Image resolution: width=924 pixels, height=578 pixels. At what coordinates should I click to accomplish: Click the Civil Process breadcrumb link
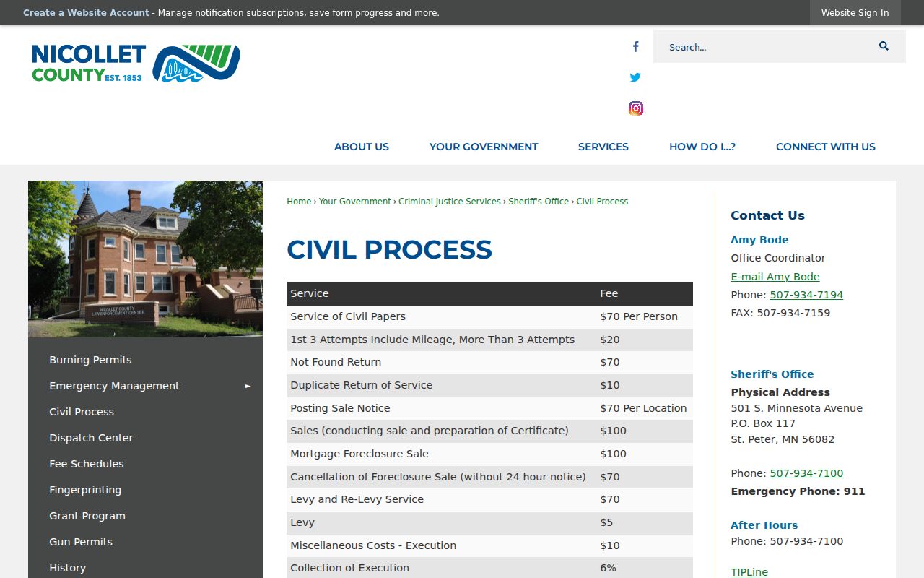[x=602, y=202]
